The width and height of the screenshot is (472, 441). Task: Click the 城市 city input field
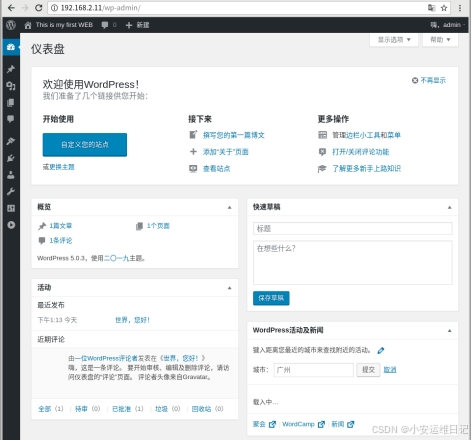pos(313,370)
